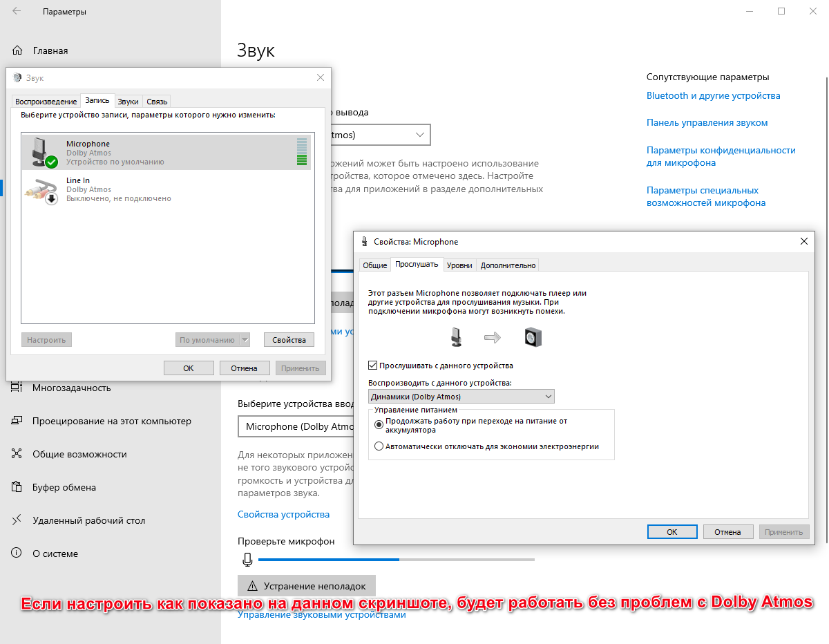The image size is (829, 644).
Task: Select Главная in the settings sidebar
Action: 50,50
